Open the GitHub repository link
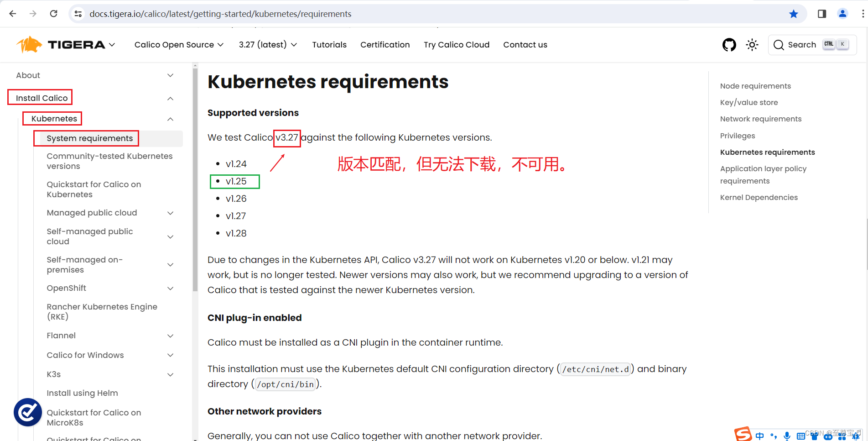This screenshot has height=441, width=868. click(x=729, y=45)
